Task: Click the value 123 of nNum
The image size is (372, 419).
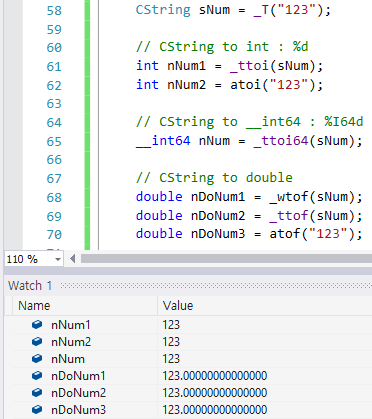Action: (171, 359)
